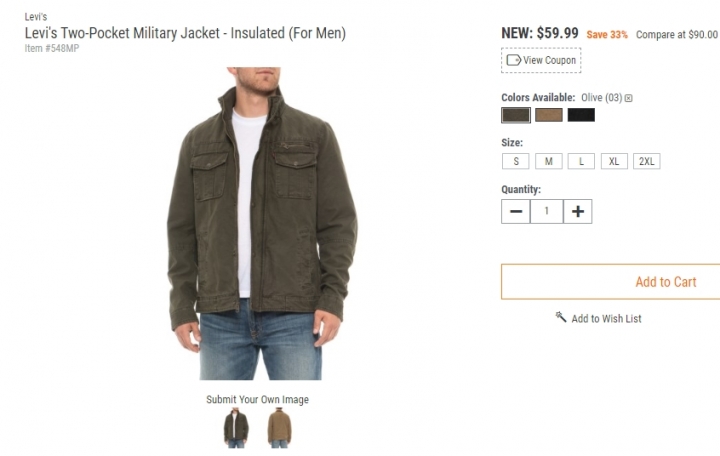Click the Submit Your Own Image link
Screen dimensions: 720x456
coord(257,400)
